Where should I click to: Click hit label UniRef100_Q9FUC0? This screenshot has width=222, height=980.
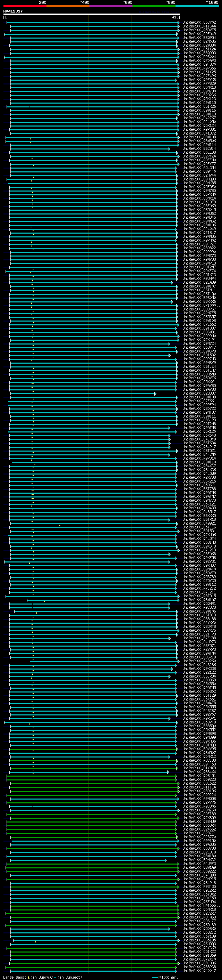point(199,65)
